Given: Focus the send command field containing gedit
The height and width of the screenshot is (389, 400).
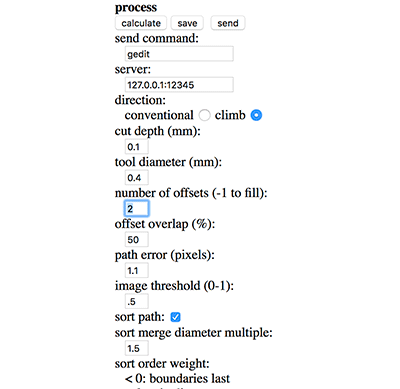Looking at the screenshot, I should click(179, 54).
